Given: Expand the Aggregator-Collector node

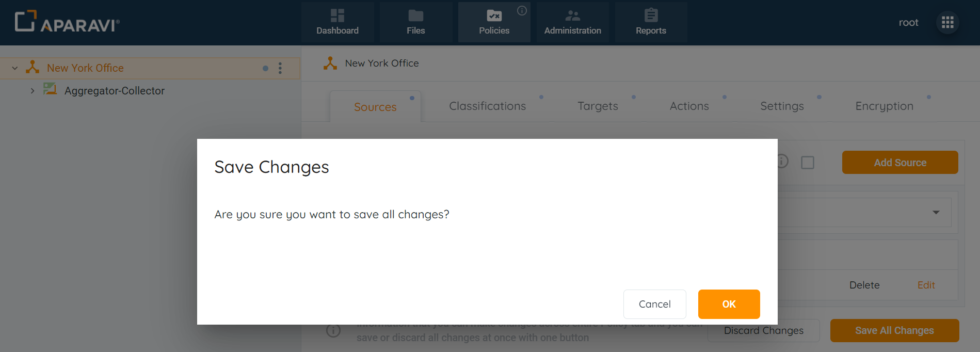Looking at the screenshot, I should coord(33,90).
